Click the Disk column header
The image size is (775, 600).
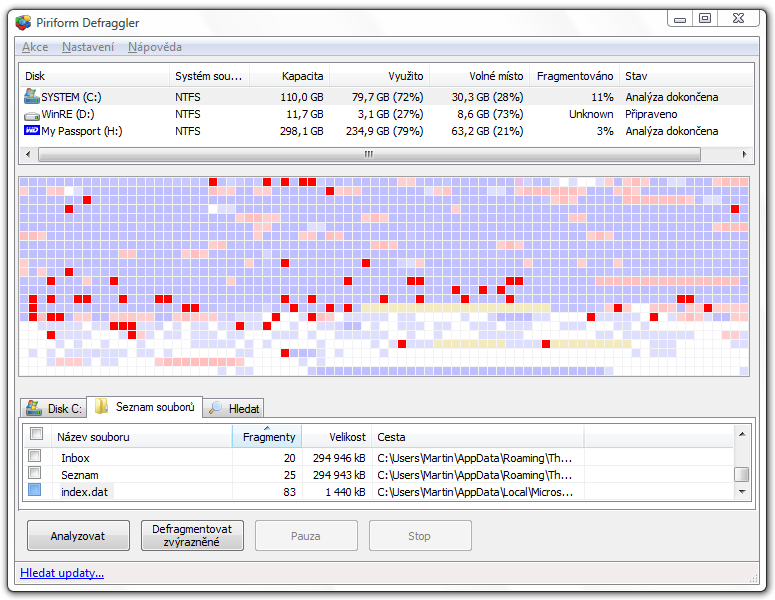(x=95, y=76)
